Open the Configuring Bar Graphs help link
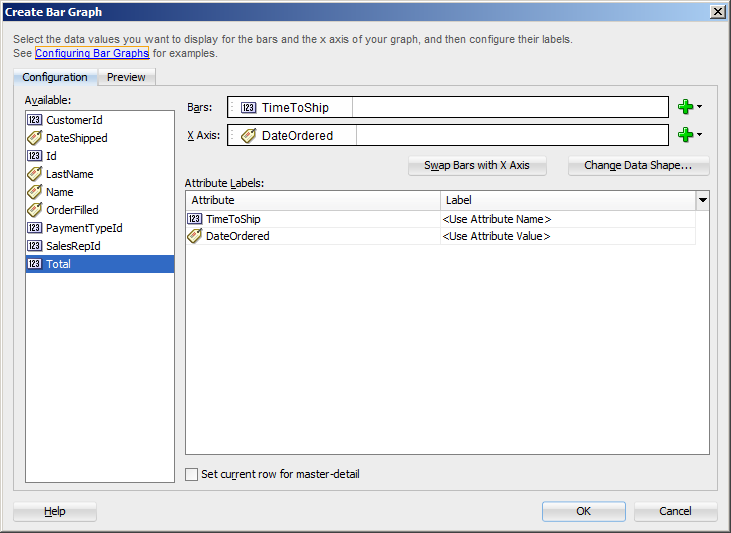Viewport: 731px width, 533px height. [x=92, y=53]
